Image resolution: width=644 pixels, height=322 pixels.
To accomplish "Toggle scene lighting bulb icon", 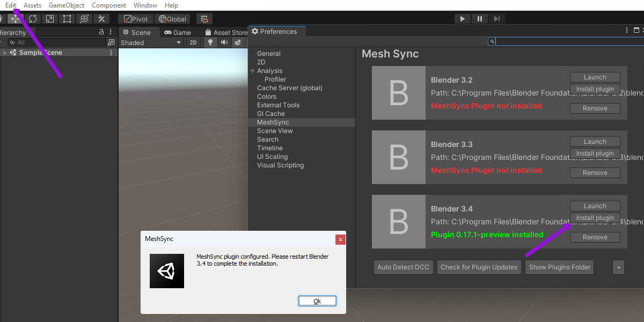I will (x=210, y=42).
